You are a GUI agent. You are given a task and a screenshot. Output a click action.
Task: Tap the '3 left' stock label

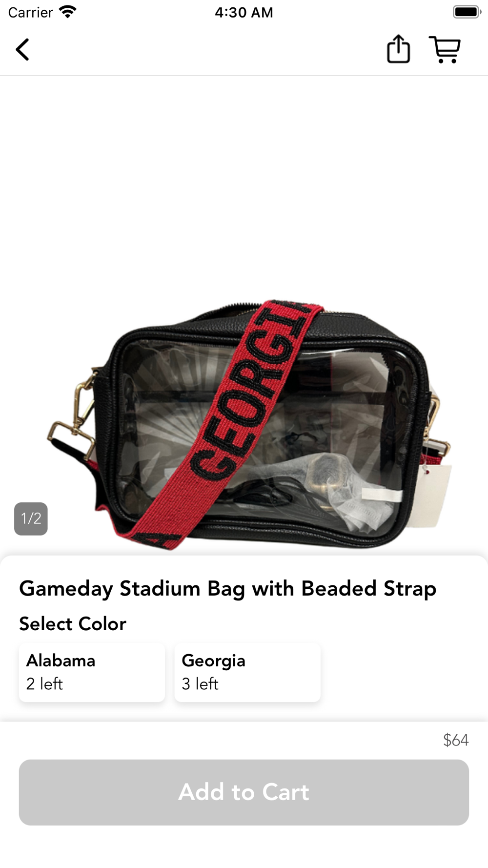[x=200, y=684]
